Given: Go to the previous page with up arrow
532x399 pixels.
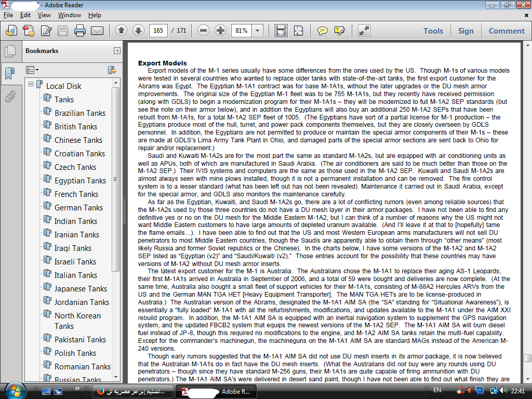Looking at the screenshot, I should coord(121,31).
